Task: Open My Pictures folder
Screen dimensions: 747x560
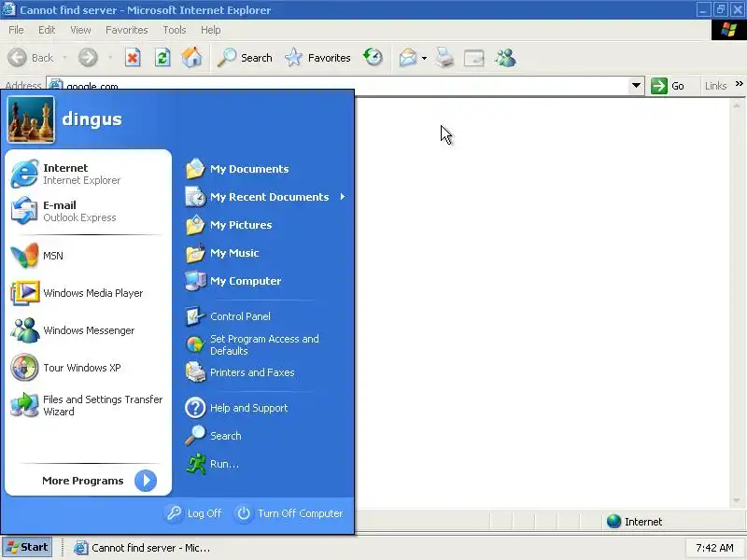Action: (x=265, y=225)
